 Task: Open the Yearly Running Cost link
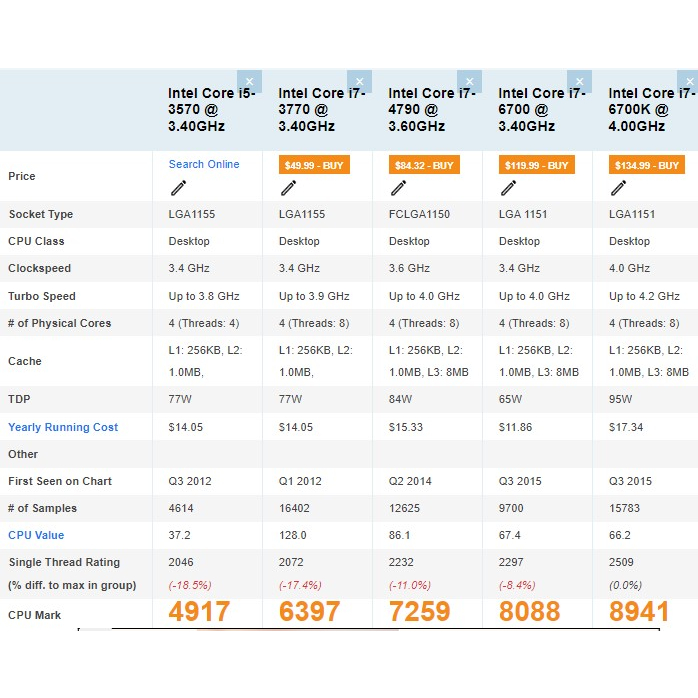63,427
